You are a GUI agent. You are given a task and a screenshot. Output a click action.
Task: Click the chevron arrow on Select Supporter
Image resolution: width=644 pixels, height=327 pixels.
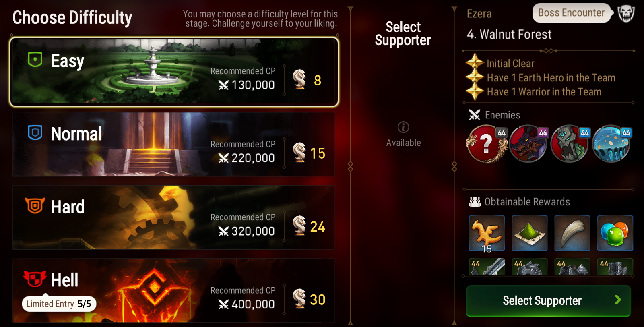pyautogui.click(x=618, y=300)
